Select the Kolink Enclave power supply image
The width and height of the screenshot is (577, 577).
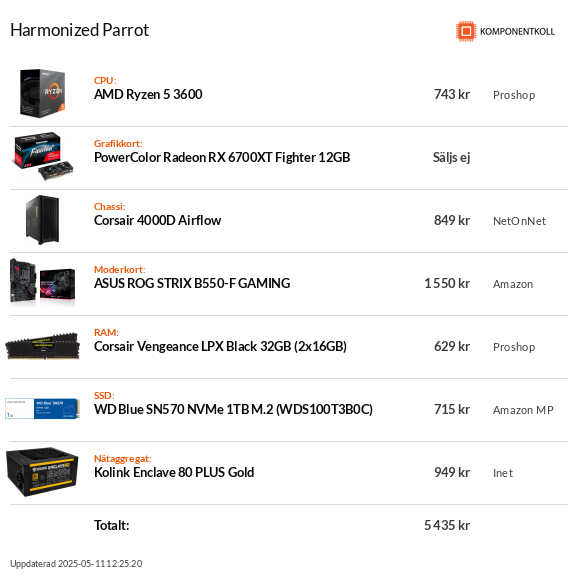pos(43,472)
